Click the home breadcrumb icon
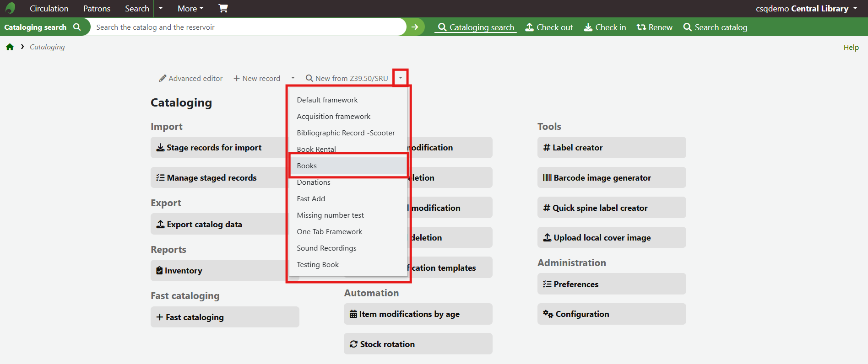This screenshot has height=364, width=868. pyautogui.click(x=10, y=47)
